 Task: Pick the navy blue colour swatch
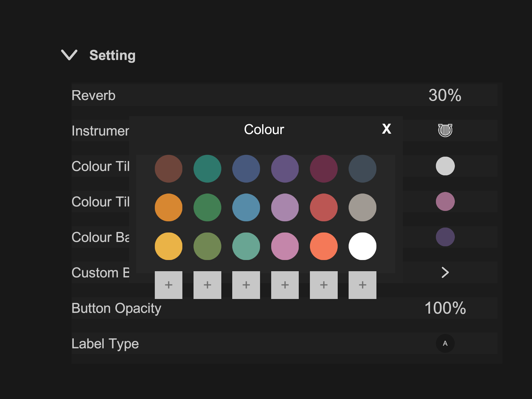(246, 169)
